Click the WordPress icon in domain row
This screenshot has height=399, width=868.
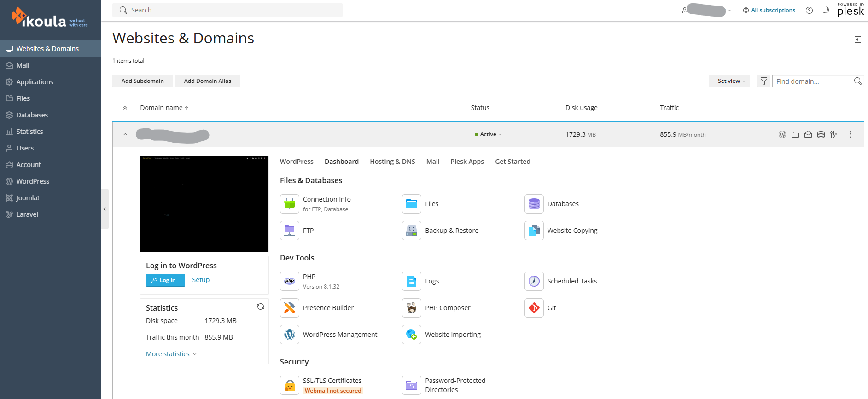782,134
